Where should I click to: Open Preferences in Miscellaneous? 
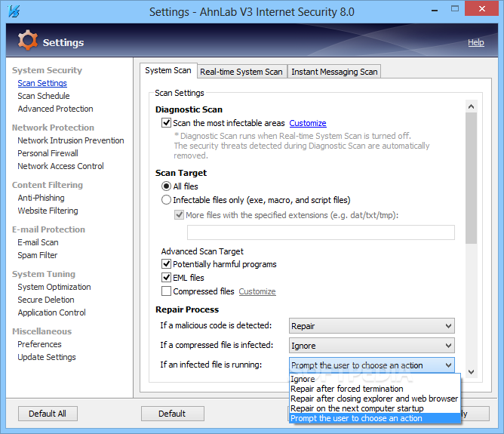[x=39, y=344]
